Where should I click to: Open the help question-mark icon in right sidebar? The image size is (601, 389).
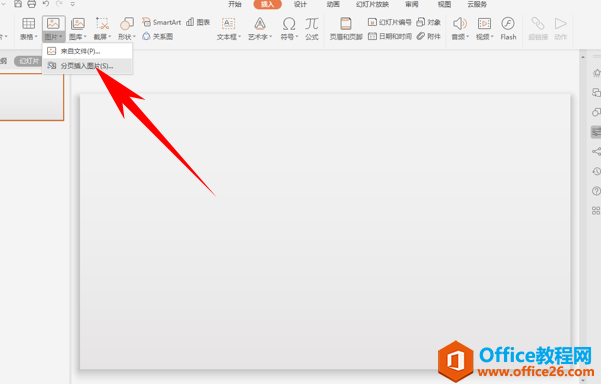coord(596,191)
